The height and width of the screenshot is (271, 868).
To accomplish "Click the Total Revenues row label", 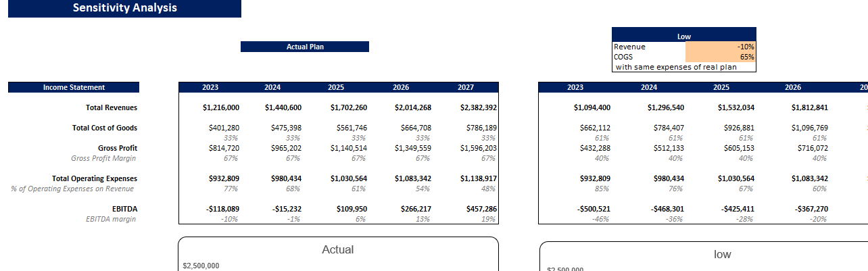I will pyautogui.click(x=112, y=107).
